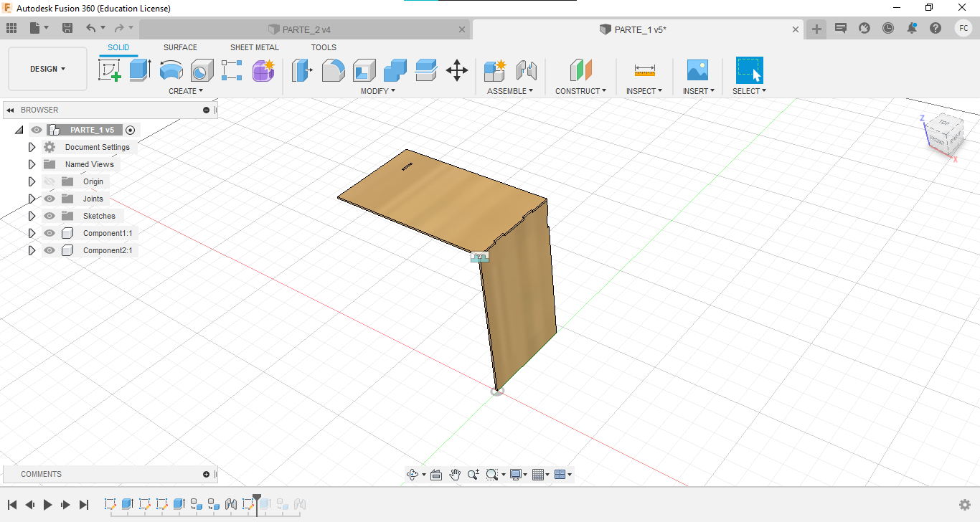980x522 pixels.
Task: Select the Hole tool
Action: [202, 70]
